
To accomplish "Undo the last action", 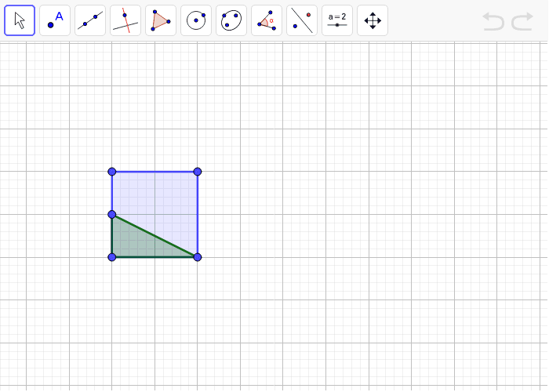I will (493, 21).
